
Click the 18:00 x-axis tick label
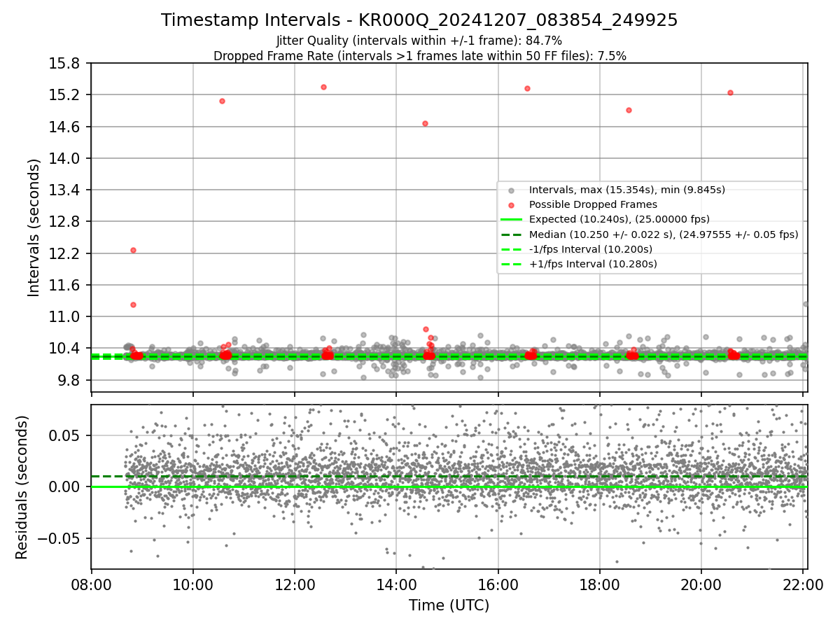599,584
